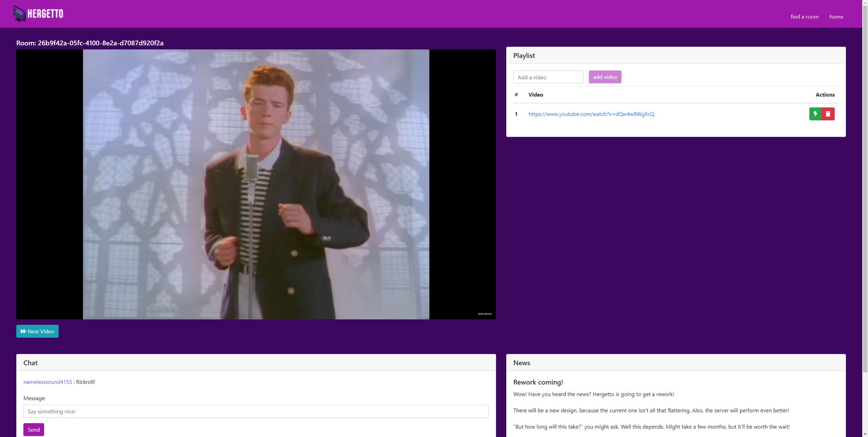The image size is (868, 437).
Task: Click the message input field
Action: coord(256,411)
